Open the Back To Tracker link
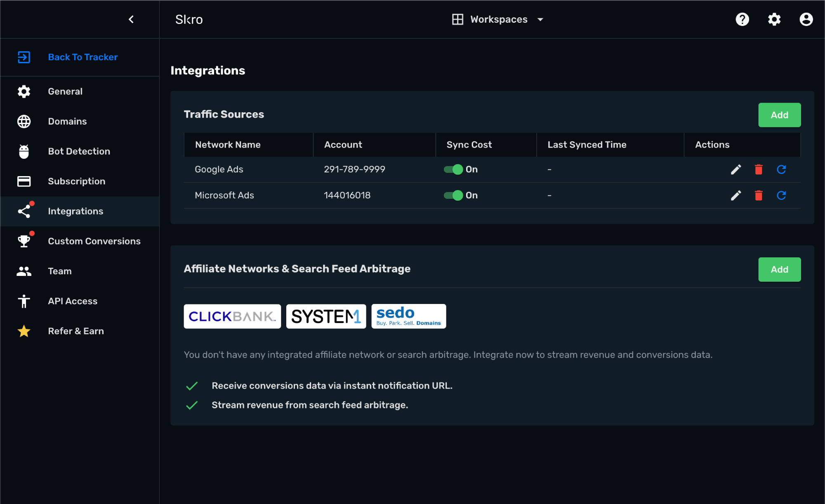The height and width of the screenshot is (504, 825). [83, 57]
